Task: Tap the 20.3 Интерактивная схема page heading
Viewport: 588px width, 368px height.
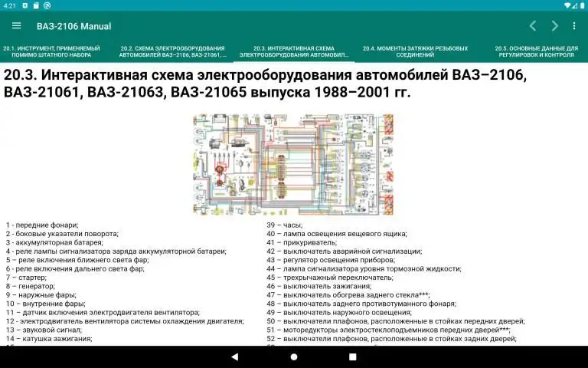Action: (265, 84)
